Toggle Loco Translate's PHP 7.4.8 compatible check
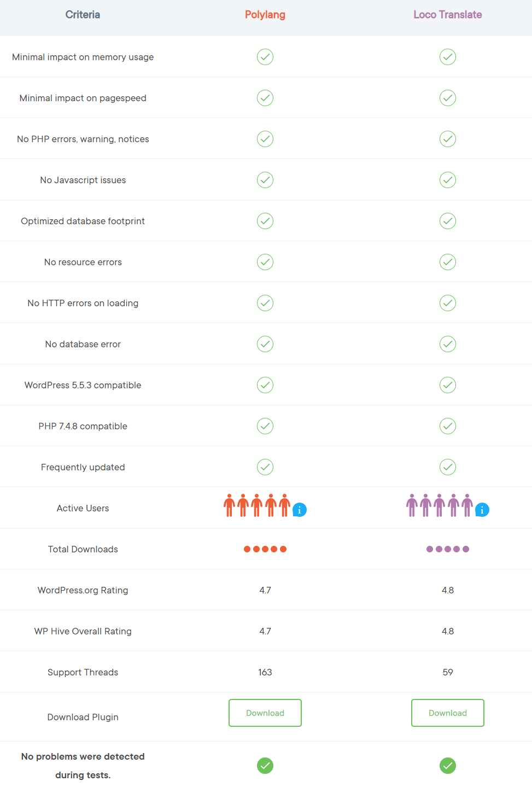This screenshot has height=787, width=532. click(x=448, y=426)
